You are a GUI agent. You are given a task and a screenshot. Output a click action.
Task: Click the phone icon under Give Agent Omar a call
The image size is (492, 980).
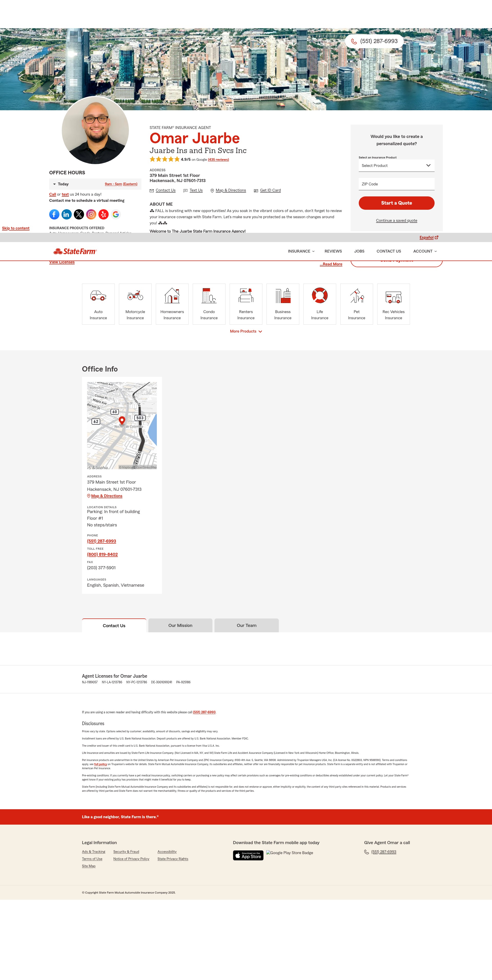pyautogui.click(x=366, y=852)
